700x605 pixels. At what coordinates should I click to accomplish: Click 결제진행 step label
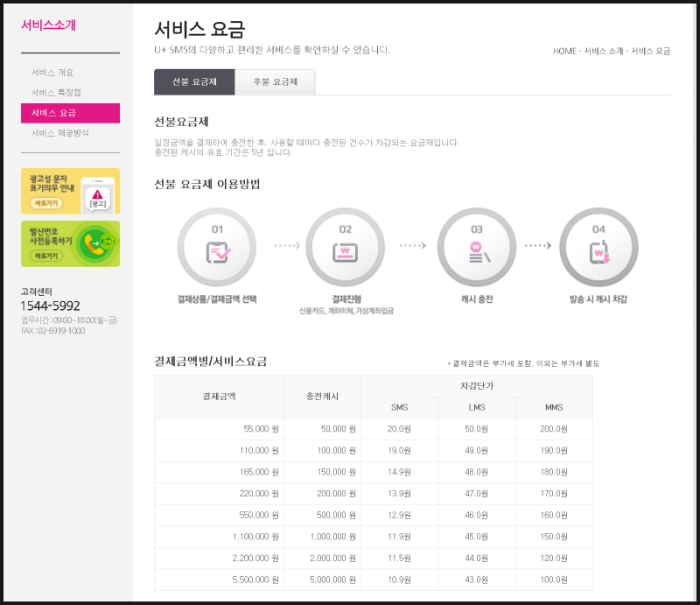click(x=346, y=299)
